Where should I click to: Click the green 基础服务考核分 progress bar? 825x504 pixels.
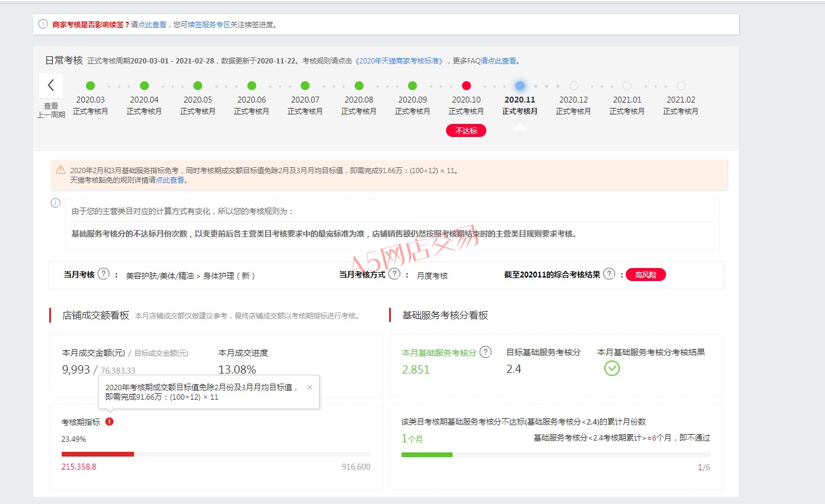coord(426,455)
